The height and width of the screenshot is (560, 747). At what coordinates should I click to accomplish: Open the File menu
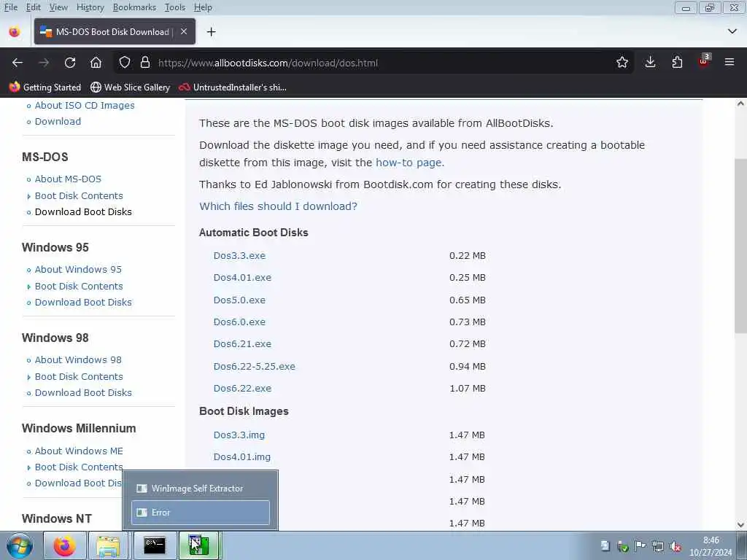coord(10,7)
